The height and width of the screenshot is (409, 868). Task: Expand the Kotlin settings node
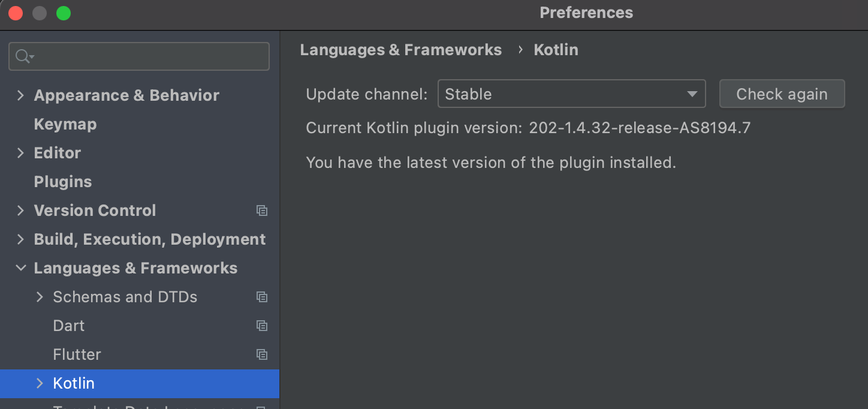click(40, 383)
